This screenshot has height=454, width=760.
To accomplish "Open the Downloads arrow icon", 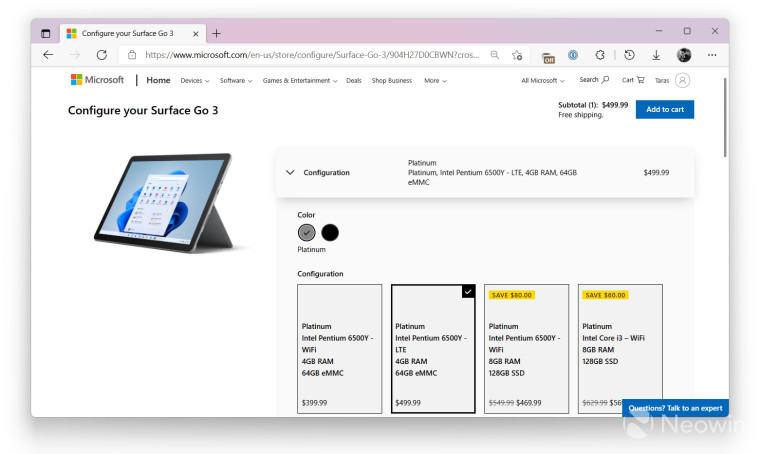I will (x=656, y=55).
